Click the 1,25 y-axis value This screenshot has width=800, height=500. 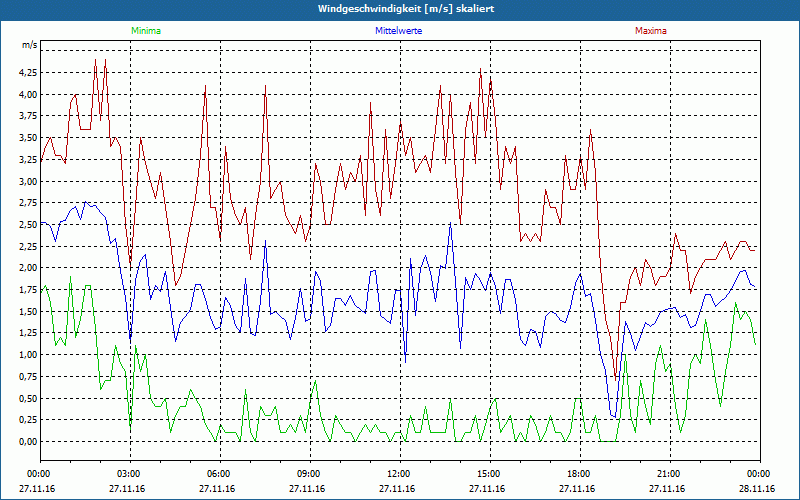29,333
